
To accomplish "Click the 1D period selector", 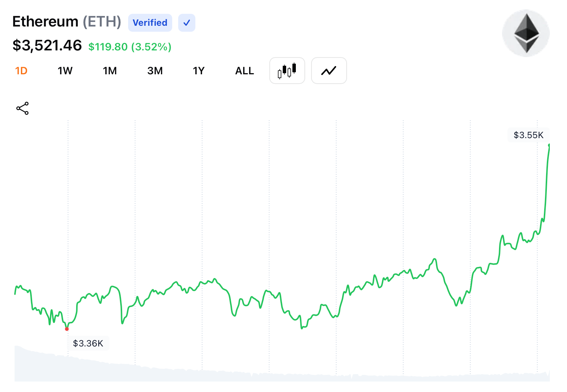I will pos(21,71).
